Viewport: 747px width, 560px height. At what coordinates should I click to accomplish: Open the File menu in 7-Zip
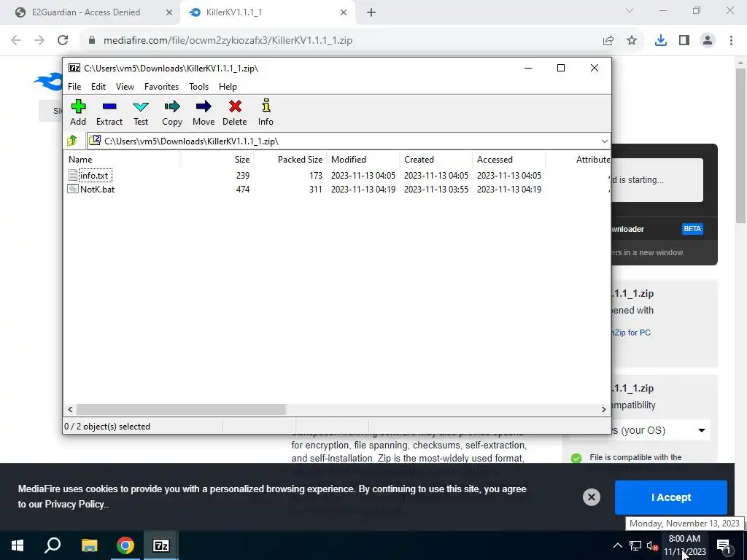point(74,87)
